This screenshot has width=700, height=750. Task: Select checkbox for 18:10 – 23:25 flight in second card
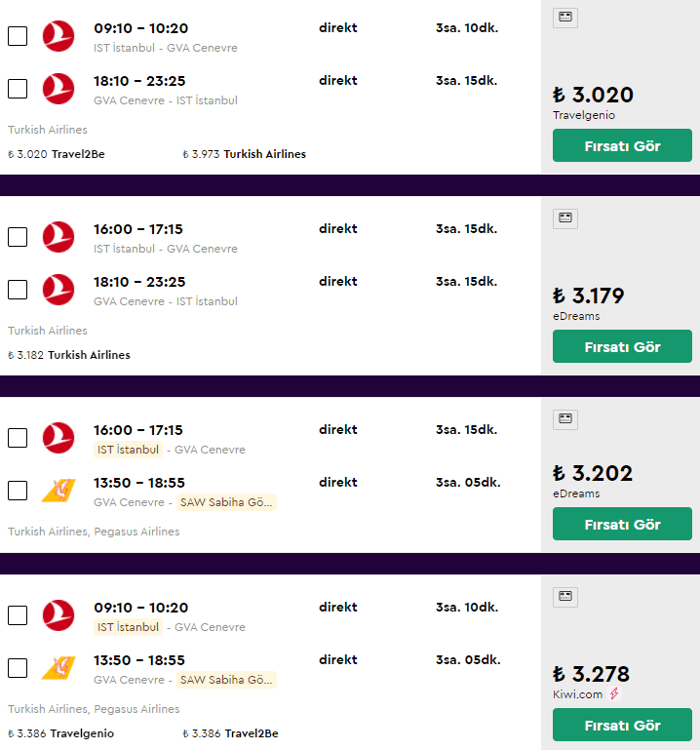point(18,290)
